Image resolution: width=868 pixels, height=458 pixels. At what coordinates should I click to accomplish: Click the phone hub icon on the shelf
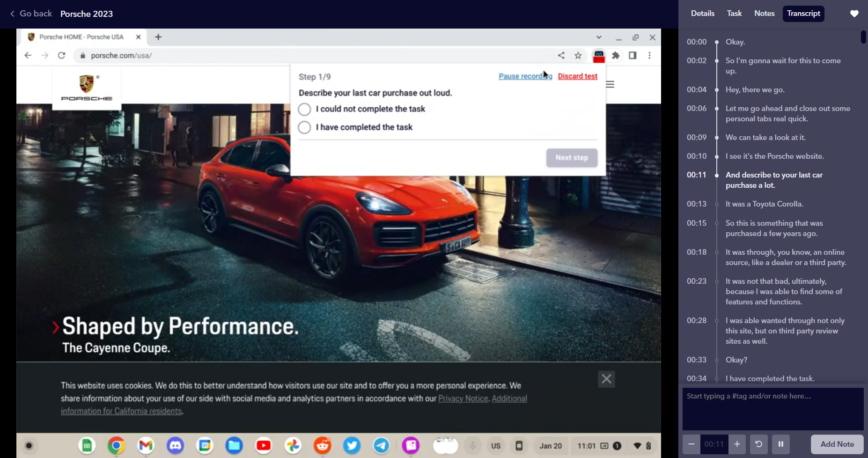click(519, 446)
